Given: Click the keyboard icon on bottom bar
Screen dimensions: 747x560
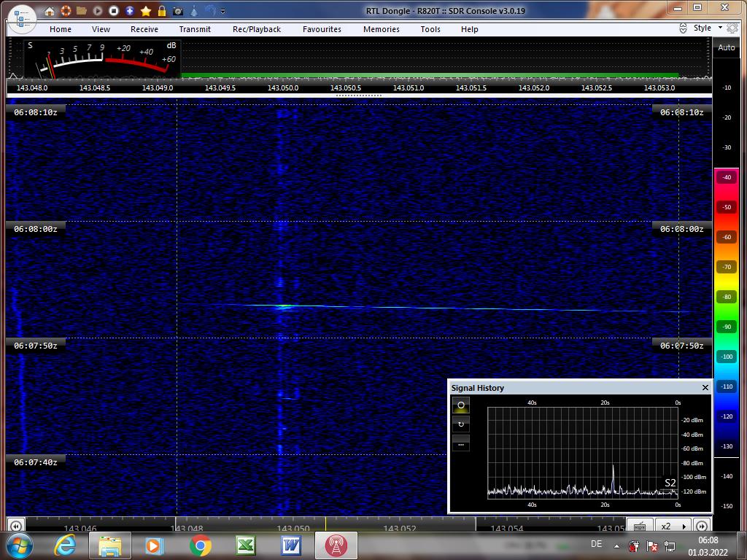Looking at the screenshot, I should (640, 526).
